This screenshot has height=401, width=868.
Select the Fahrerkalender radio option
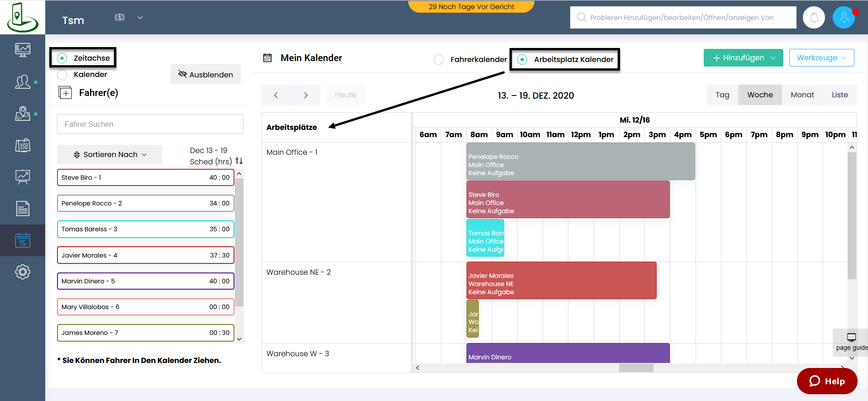[x=439, y=60]
